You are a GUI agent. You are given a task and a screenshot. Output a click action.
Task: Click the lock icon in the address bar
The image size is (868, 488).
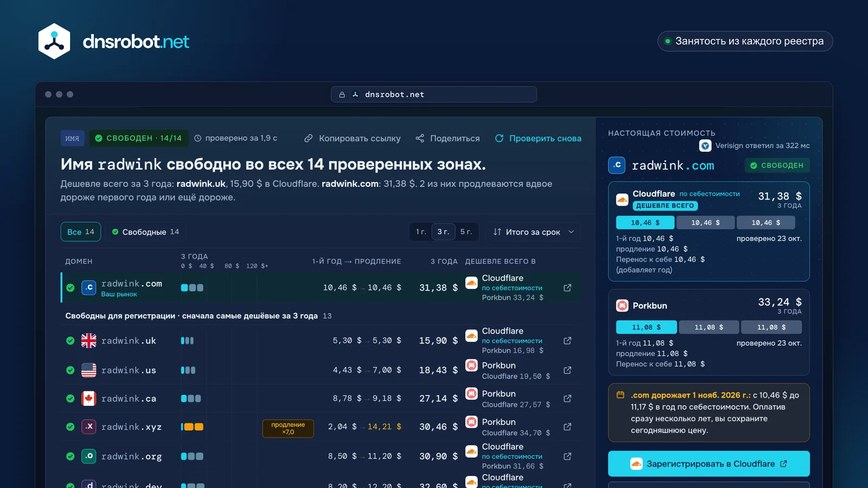coord(342,94)
